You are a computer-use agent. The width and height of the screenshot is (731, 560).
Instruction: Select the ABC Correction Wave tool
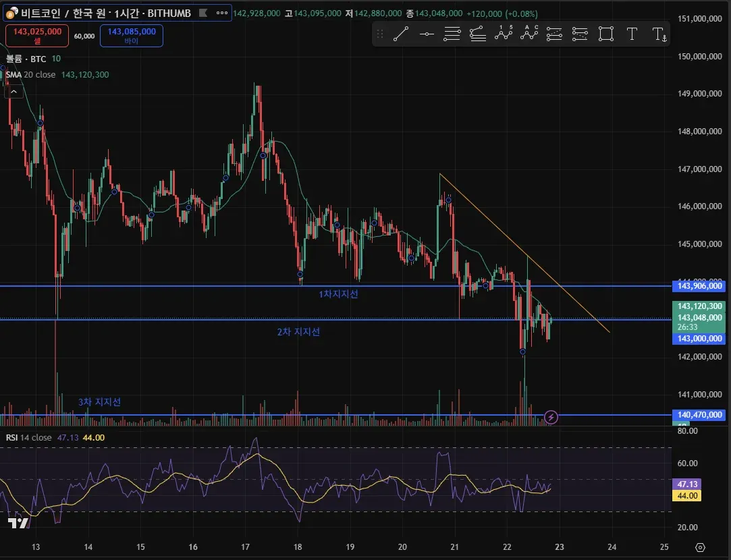pos(529,33)
